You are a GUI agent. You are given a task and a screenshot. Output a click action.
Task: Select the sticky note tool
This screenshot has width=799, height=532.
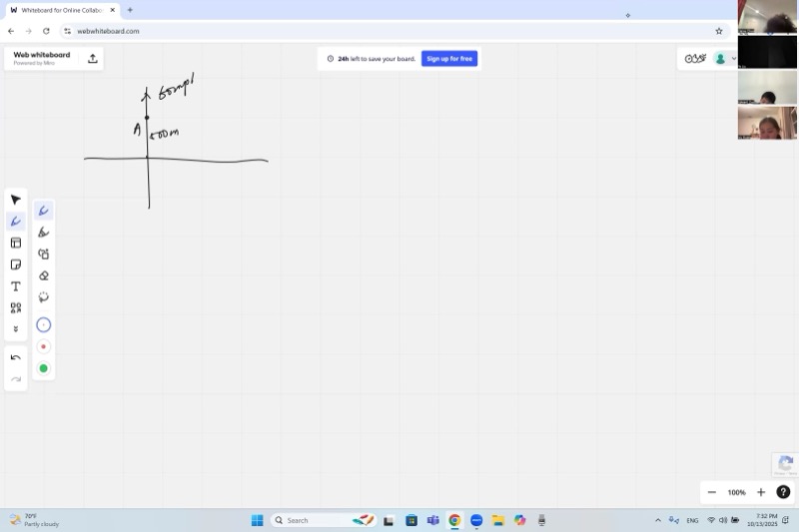click(15, 265)
